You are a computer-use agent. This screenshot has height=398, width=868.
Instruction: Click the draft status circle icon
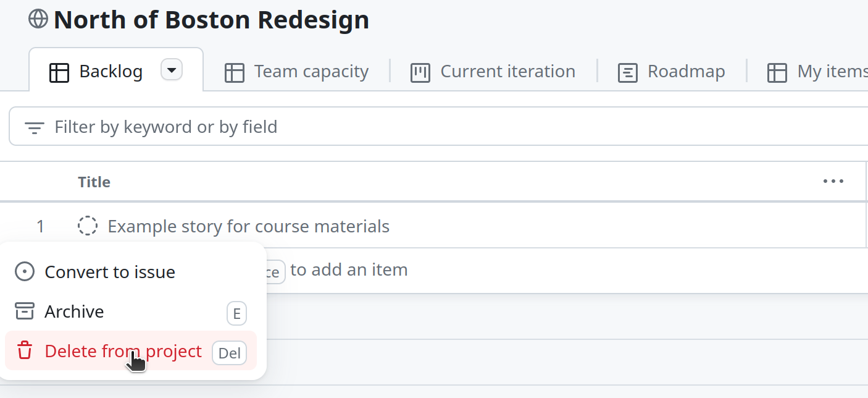click(88, 226)
